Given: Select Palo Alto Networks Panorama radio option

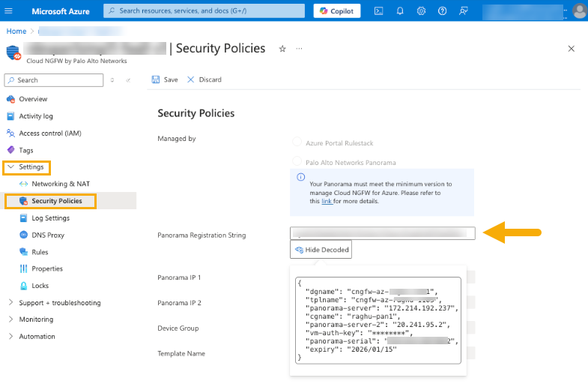Looking at the screenshot, I should (x=297, y=162).
